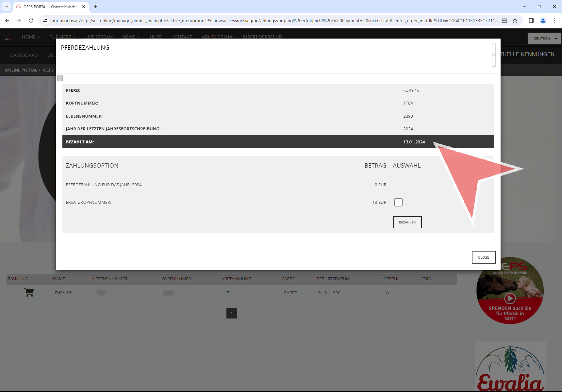Open the FURY 16 horse link
Screen dimensions: 562x392
[63, 293]
